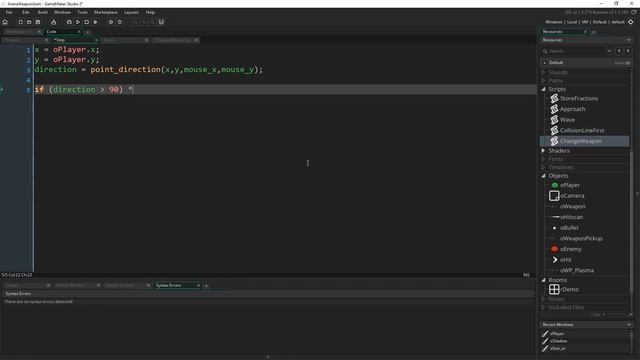640x360 pixels.
Task: Toggle the docking magnet icon
Action: (161, 22)
